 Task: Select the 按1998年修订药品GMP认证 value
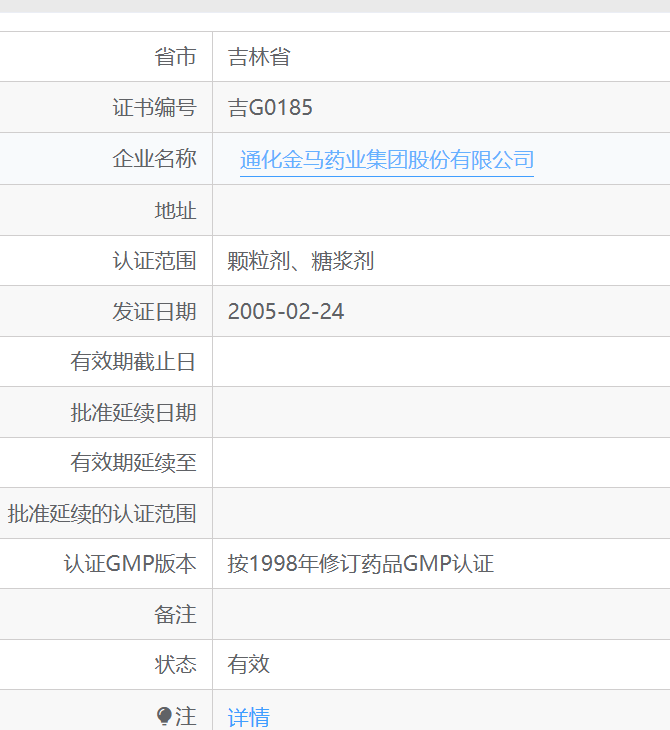360,564
